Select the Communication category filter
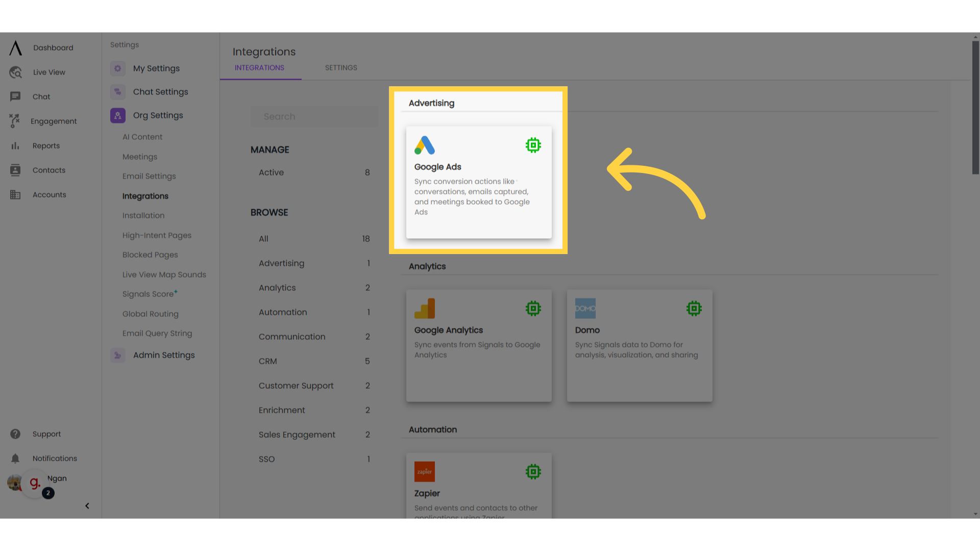Image resolution: width=980 pixels, height=551 pixels. 314,337
